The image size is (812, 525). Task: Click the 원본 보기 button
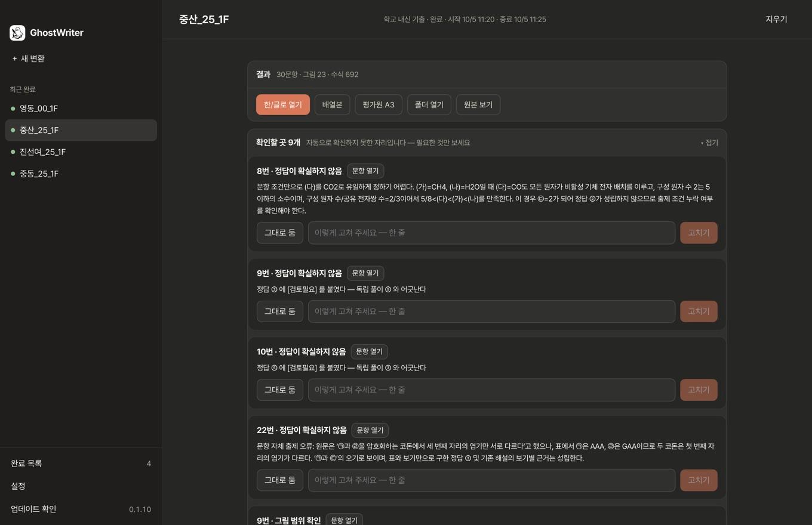[478, 104]
